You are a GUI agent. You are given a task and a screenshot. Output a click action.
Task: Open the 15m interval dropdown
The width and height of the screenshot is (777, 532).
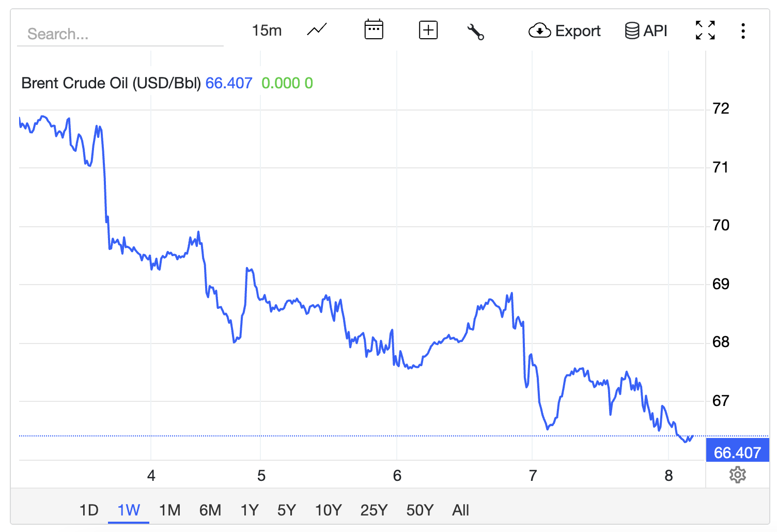pos(267,30)
